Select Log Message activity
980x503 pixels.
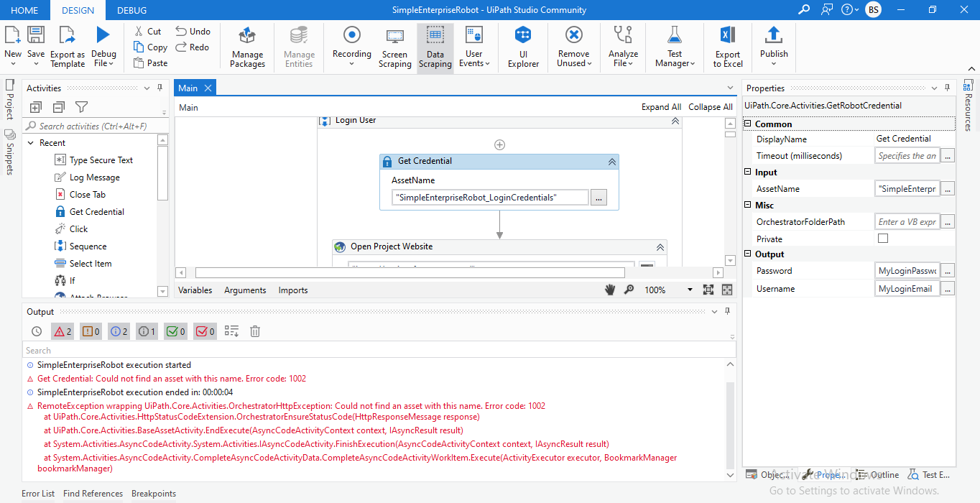pos(94,177)
